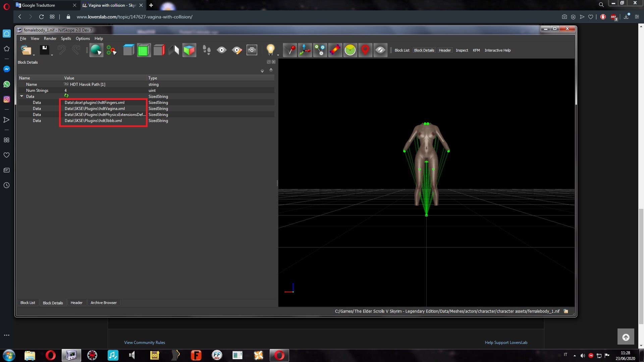Click the Undo arrow icon

(x=61, y=50)
